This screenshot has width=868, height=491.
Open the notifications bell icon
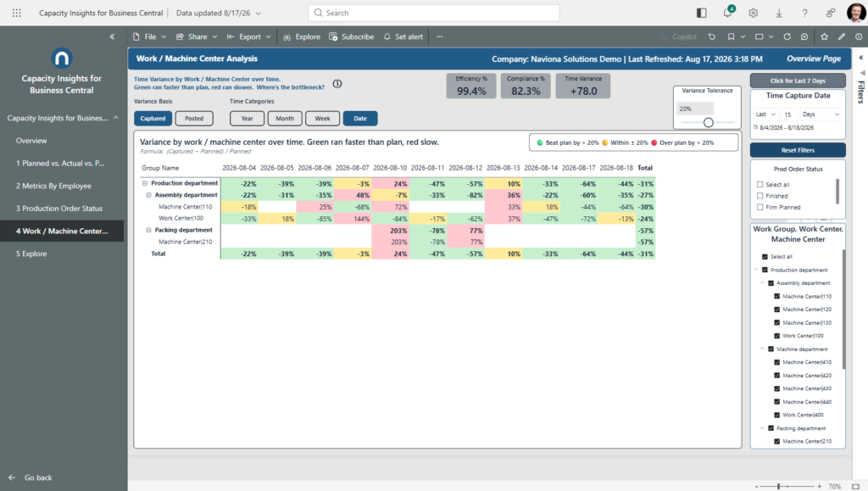[727, 13]
